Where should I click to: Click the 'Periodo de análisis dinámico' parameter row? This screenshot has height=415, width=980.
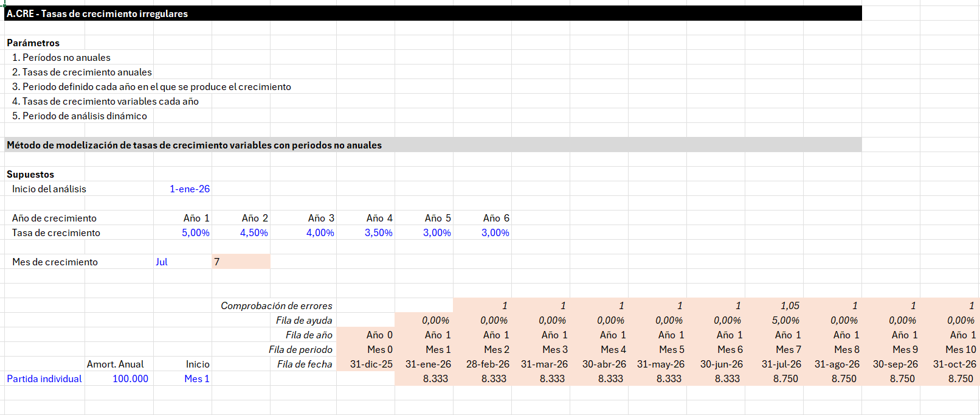click(79, 116)
